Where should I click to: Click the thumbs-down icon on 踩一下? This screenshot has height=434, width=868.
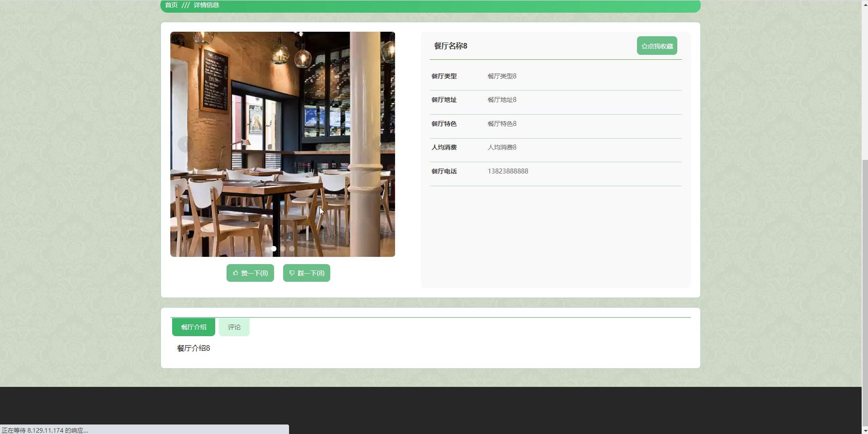[292, 273]
